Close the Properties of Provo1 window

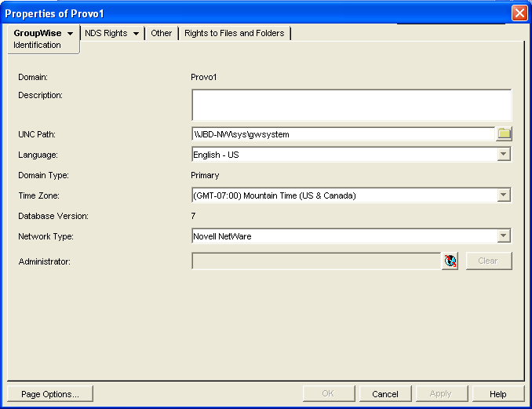pos(519,13)
